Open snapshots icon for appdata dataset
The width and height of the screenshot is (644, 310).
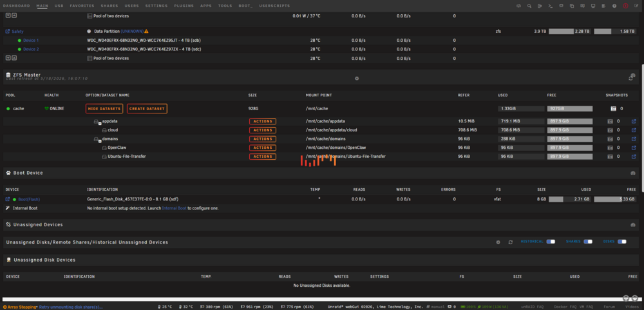tap(611, 121)
